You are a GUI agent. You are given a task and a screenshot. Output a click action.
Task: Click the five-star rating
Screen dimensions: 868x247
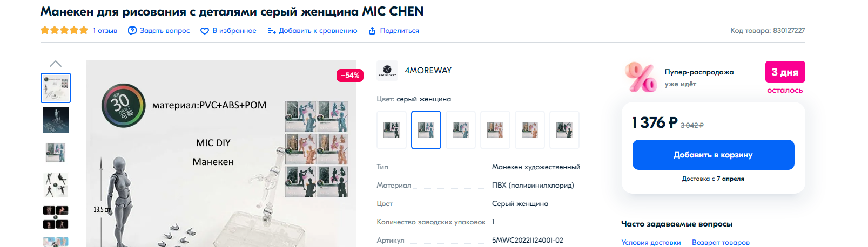(x=64, y=30)
